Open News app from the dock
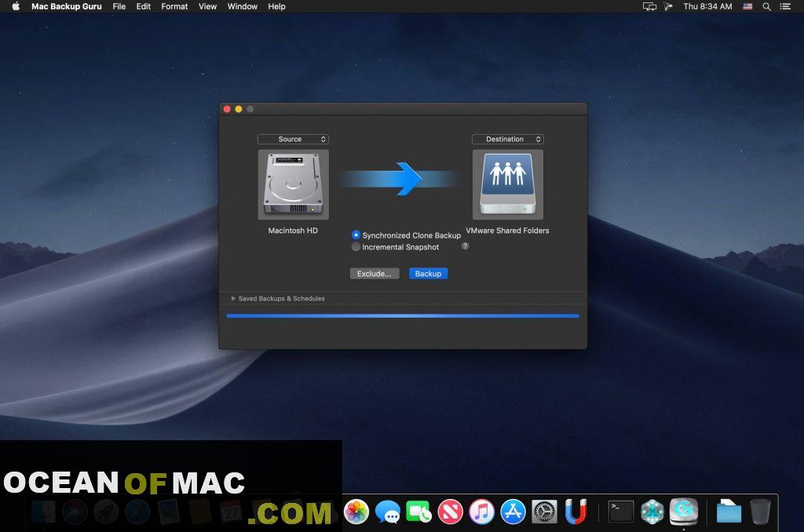Screen dimensions: 804x532 coord(450,512)
